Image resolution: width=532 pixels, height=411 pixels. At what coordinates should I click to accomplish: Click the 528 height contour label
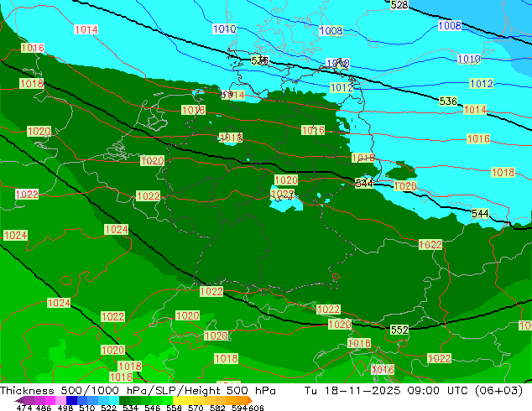click(x=399, y=5)
